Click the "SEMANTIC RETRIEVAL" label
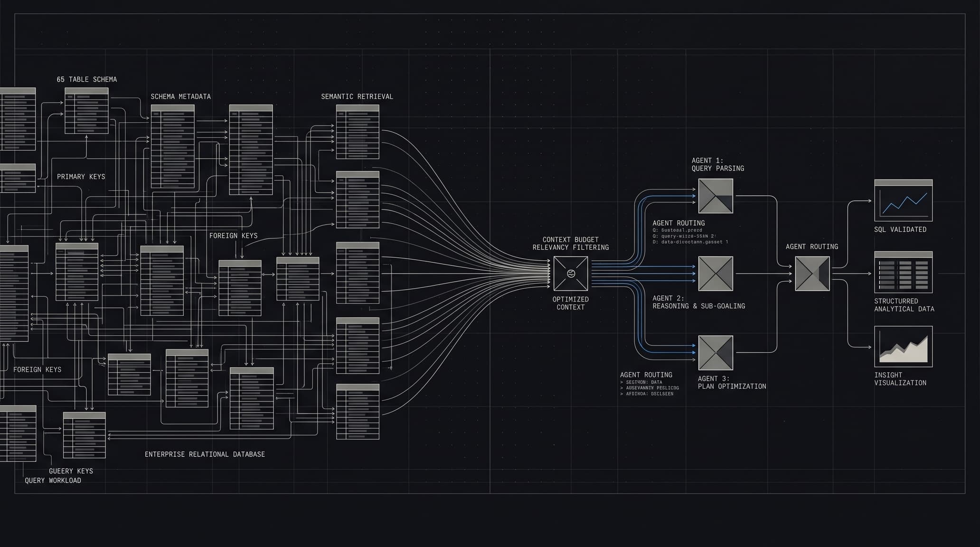The width and height of the screenshot is (980, 547). [x=357, y=96]
